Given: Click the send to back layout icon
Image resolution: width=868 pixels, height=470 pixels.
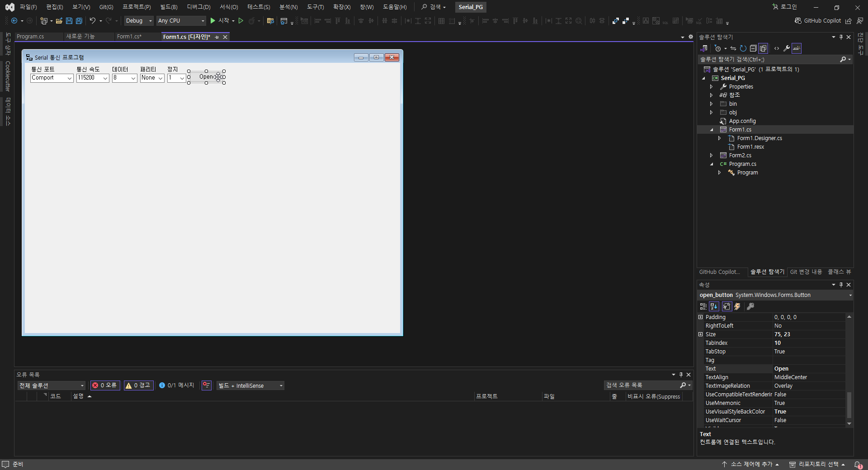Looking at the screenshot, I should point(626,21).
